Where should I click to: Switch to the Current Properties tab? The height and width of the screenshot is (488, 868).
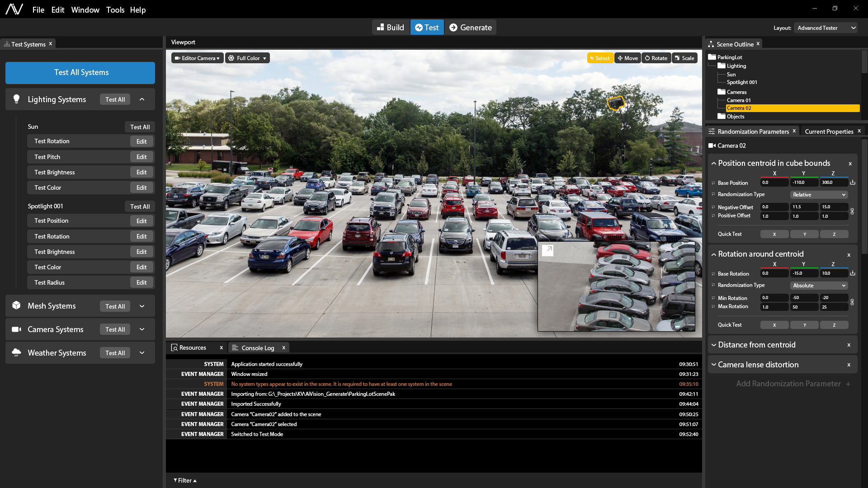pos(829,131)
